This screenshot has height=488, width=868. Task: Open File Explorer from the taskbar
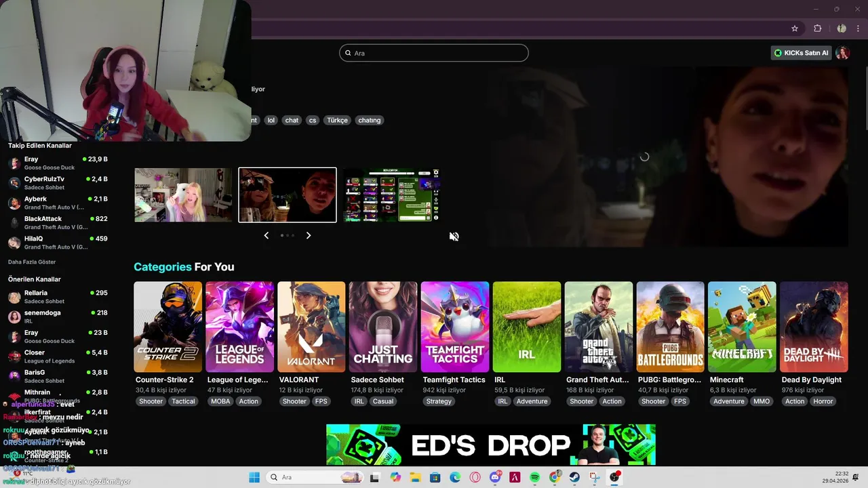point(415,478)
